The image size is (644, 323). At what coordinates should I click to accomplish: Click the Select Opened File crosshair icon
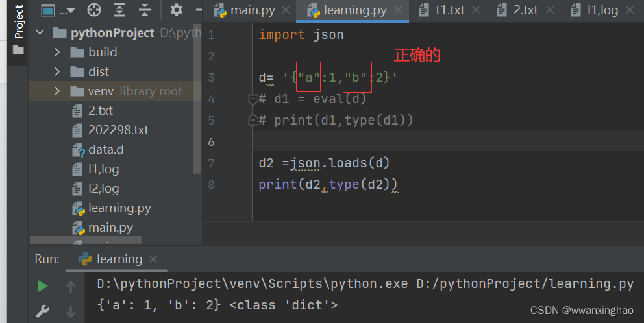(x=94, y=10)
